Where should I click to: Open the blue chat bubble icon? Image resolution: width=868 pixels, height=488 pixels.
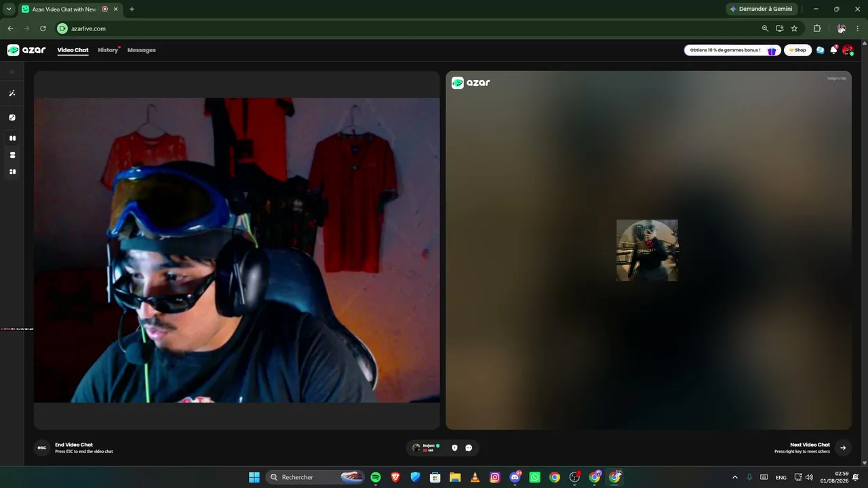[821, 50]
